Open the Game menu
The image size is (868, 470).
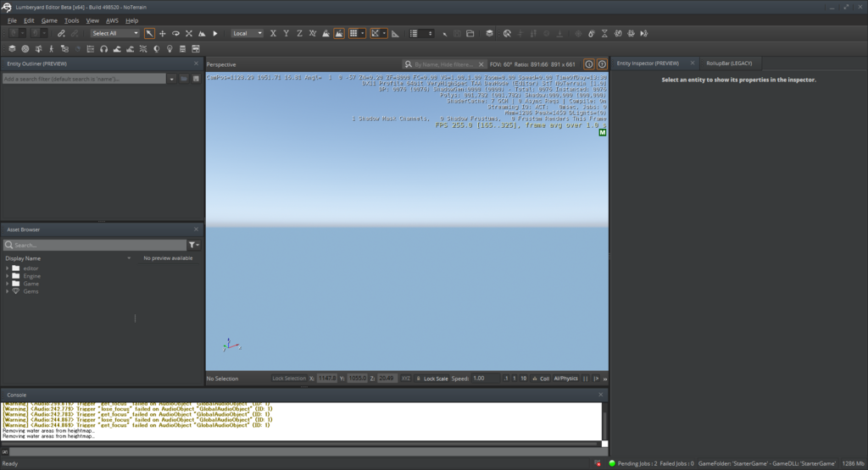click(49, 20)
